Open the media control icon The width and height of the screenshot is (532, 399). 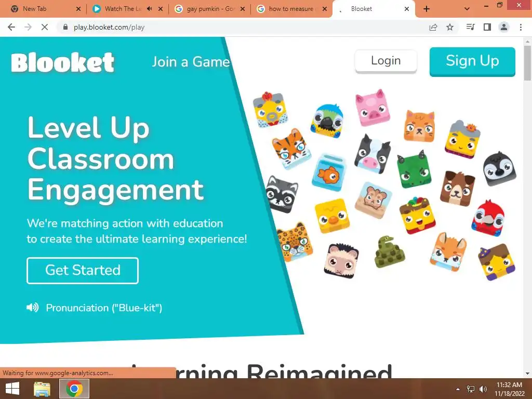tap(471, 27)
